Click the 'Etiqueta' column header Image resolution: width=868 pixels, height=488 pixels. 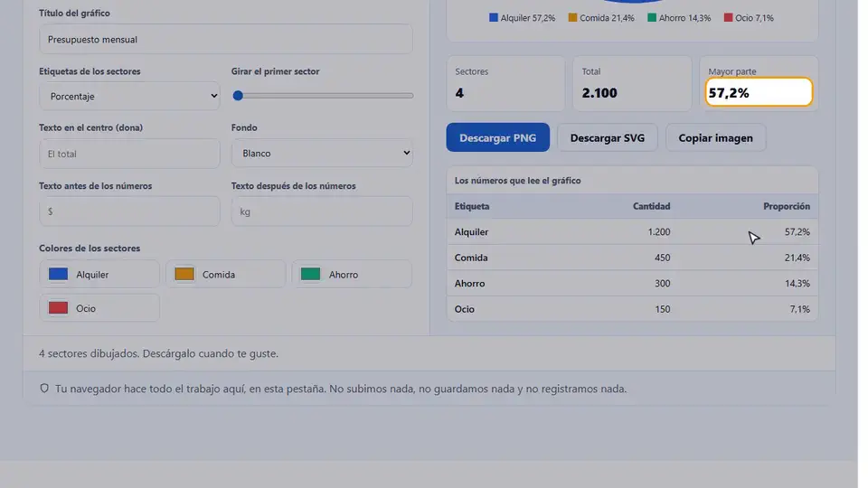click(472, 206)
